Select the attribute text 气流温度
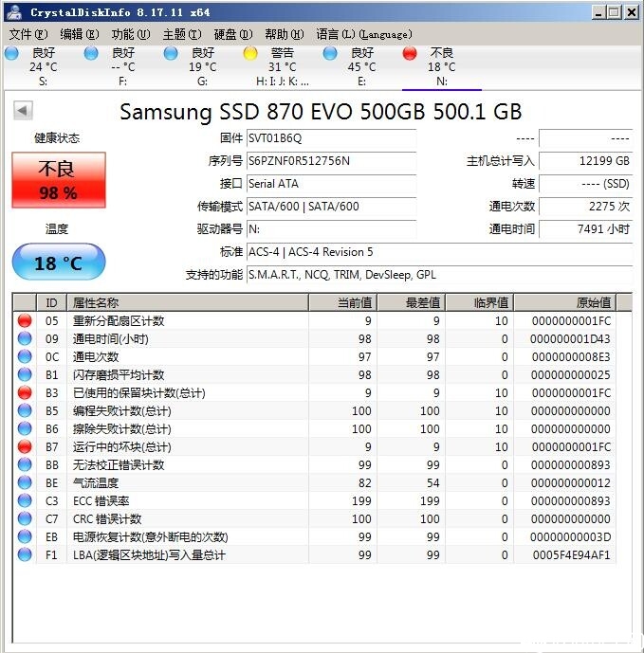 (x=96, y=483)
